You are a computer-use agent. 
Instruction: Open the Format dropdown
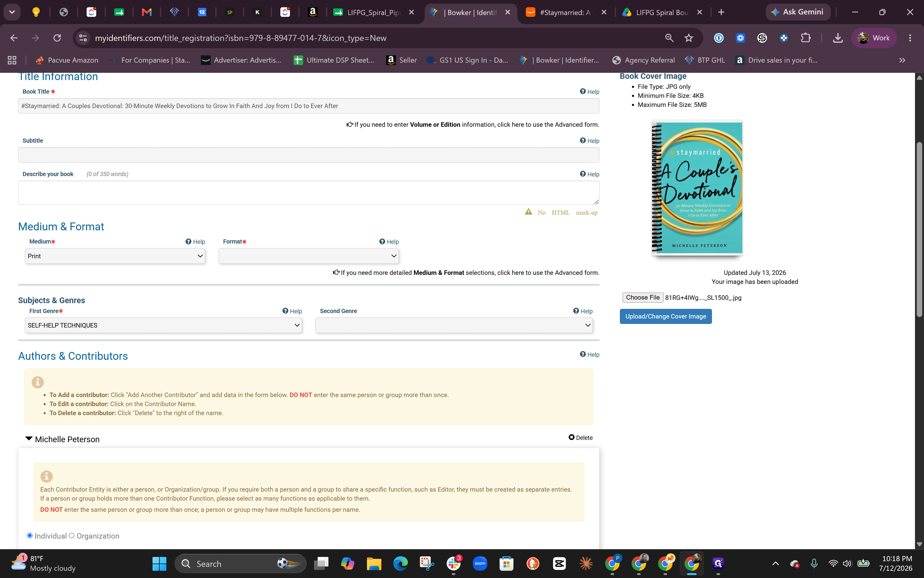click(309, 256)
